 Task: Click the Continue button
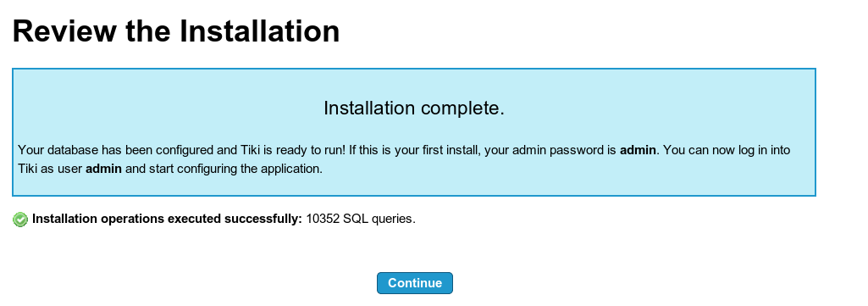point(415,283)
